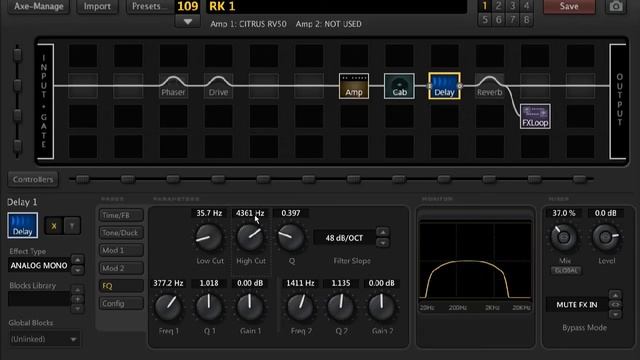640x360 pixels.
Task: Click the Q 2 knob
Action: point(341,307)
